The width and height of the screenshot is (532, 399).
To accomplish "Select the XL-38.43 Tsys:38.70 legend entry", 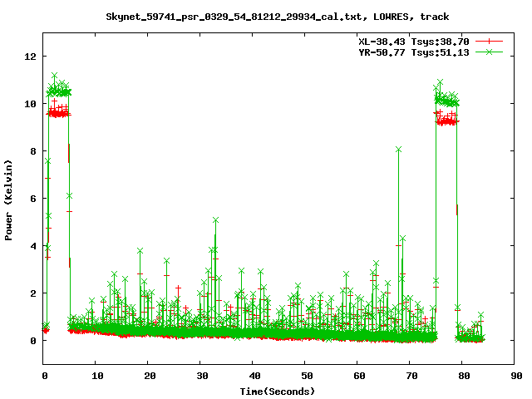I will 414,42.
